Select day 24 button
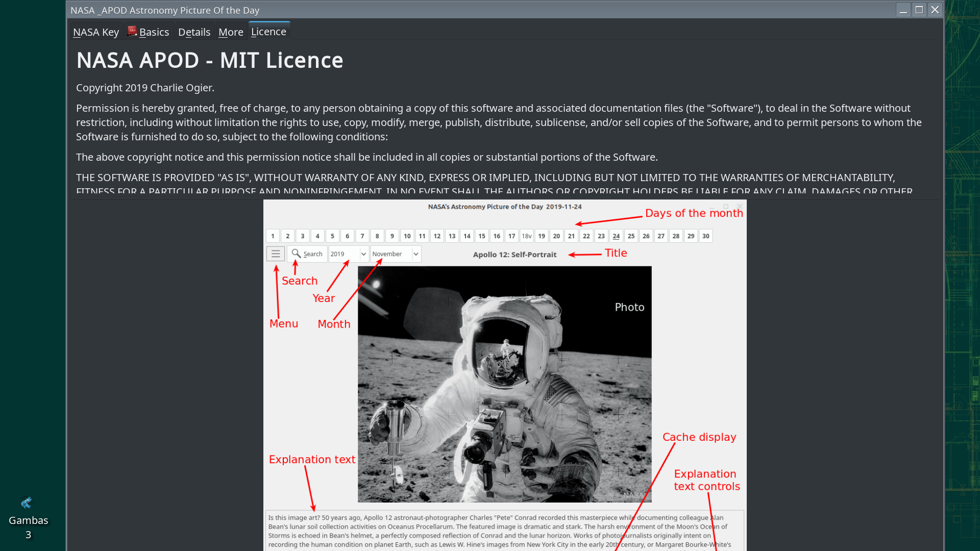 (x=616, y=236)
